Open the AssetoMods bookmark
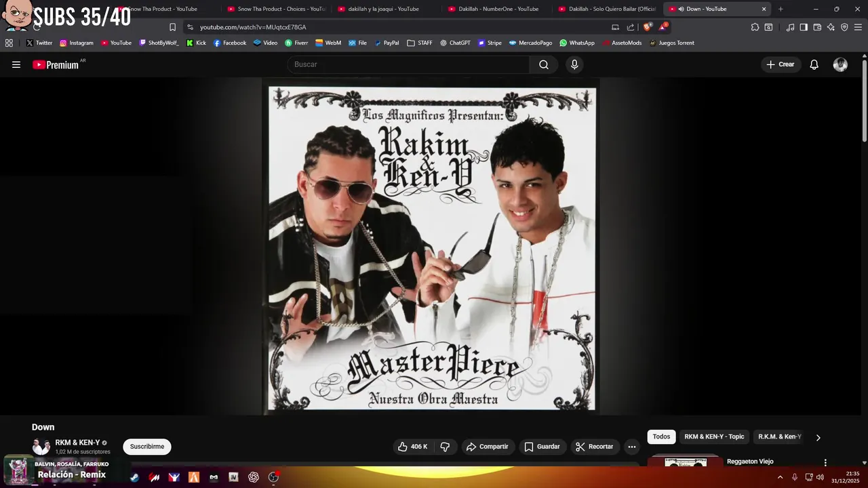 (x=621, y=43)
